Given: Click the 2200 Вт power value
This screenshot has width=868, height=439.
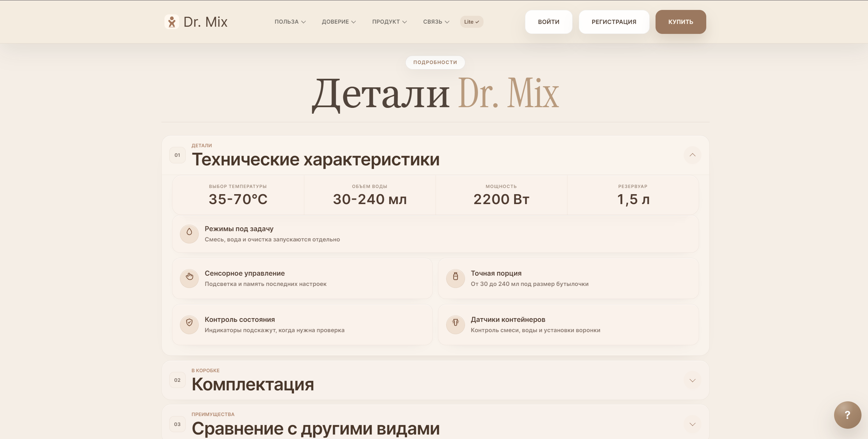Looking at the screenshot, I should pos(501,199).
